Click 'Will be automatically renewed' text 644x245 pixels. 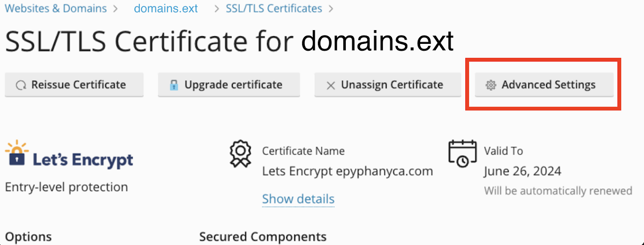(558, 191)
